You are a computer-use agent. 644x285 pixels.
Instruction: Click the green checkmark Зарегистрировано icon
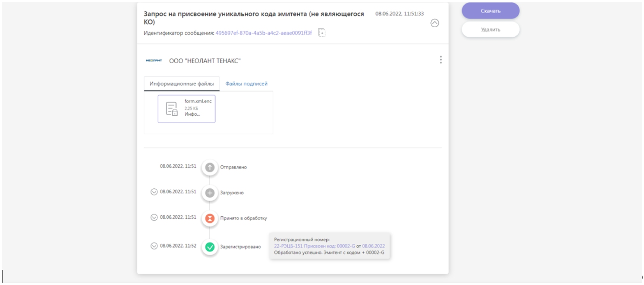tap(210, 247)
